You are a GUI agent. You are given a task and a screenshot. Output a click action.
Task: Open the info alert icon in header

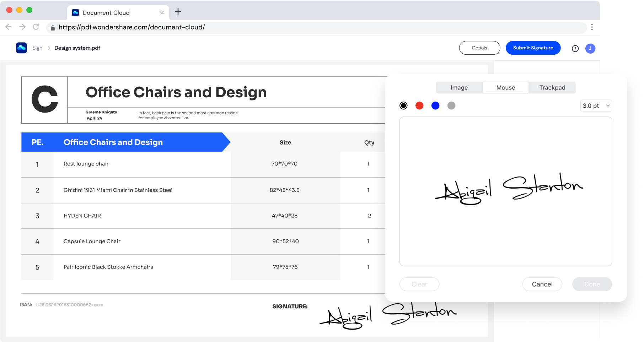coord(575,49)
